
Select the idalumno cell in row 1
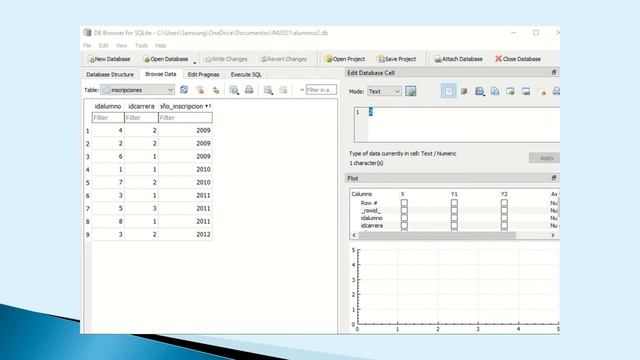108,131
